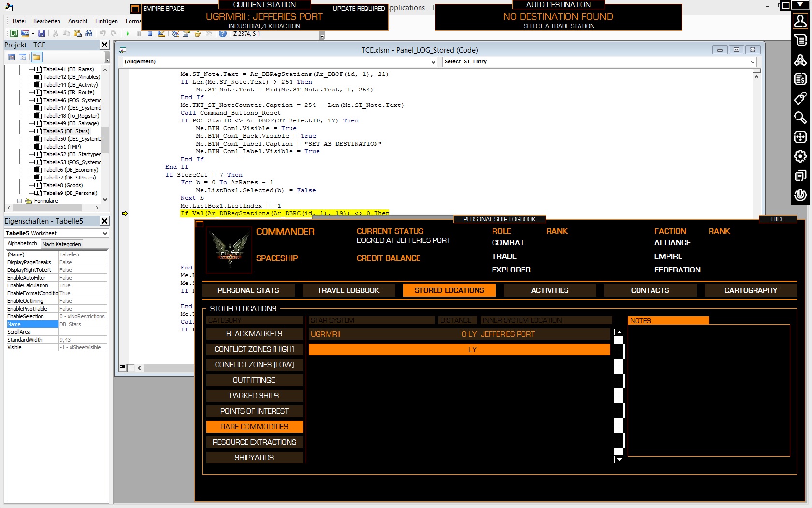
Task: Select Tabelle5 (DB_Stars) in project tree
Action: [66, 131]
